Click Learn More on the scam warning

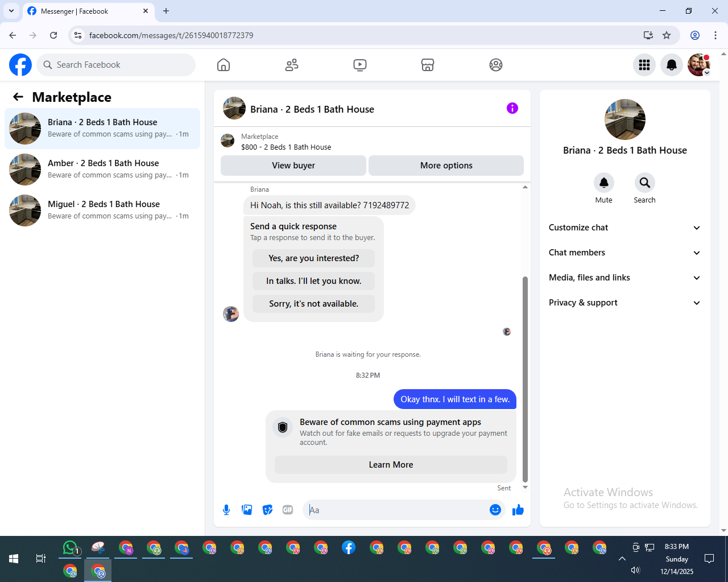pyautogui.click(x=391, y=465)
